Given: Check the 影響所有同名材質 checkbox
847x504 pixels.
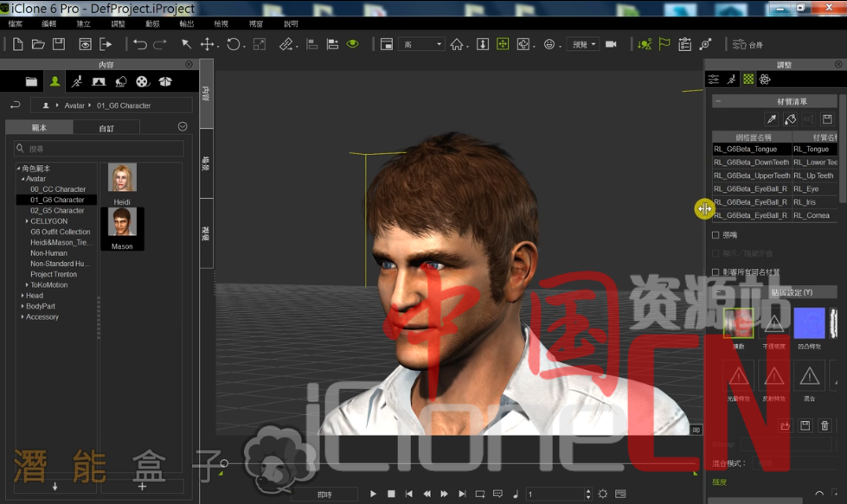Looking at the screenshot, I should [x=715, y=272].
